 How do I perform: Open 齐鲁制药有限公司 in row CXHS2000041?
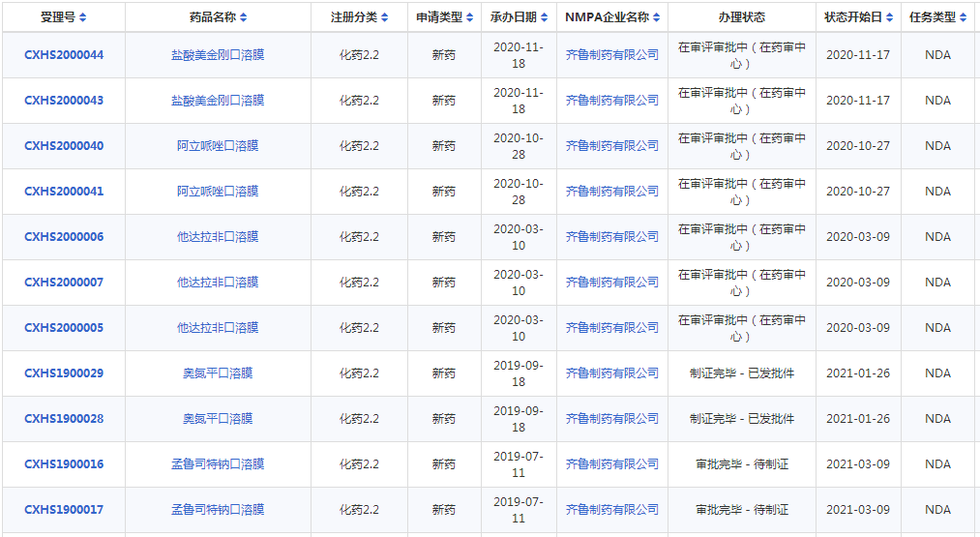point(611,192)
